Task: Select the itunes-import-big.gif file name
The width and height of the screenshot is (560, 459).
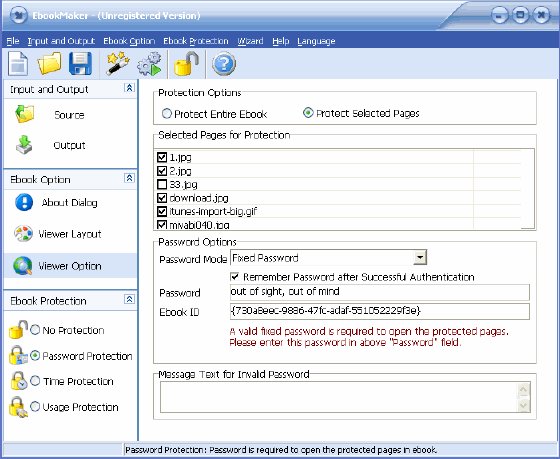Action: pyautogui.click(x=213, y=211)
